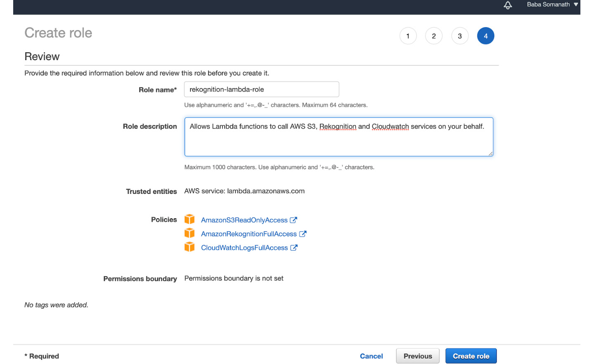Click the external link icon beside AmazonRekognitionFullAccess
Screen dimensions: 594x364
click(x=303, y=234)
